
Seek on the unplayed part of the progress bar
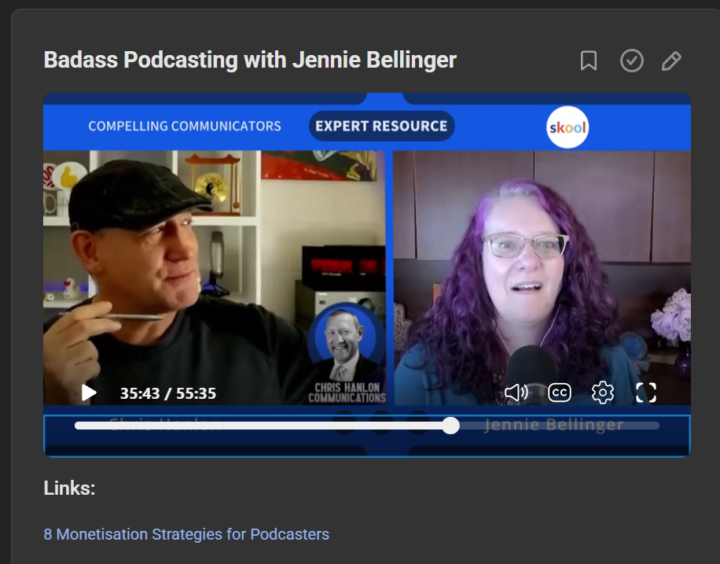559,426
